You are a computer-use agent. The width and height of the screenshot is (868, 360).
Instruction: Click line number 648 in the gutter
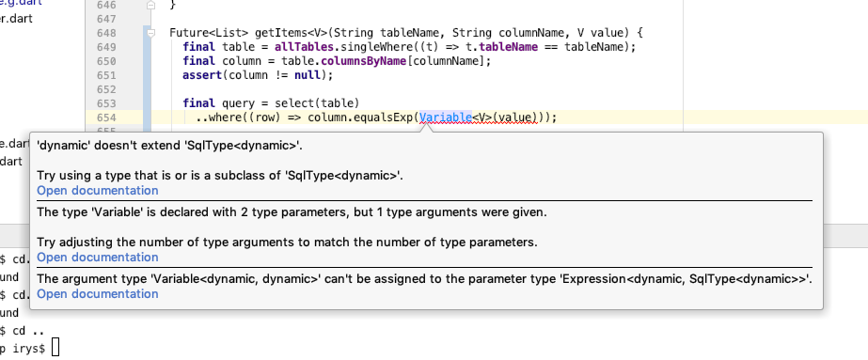[106, 33]
